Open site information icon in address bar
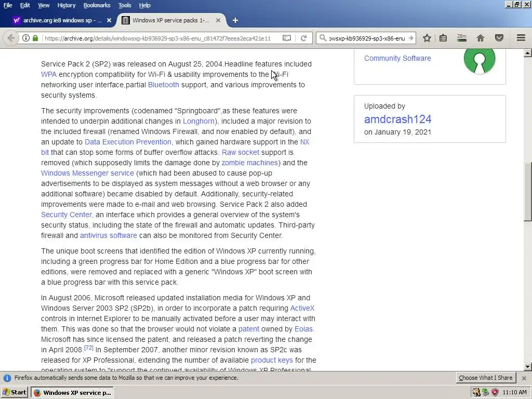This screenshot has width=532, height=399. tap(26, 38)
